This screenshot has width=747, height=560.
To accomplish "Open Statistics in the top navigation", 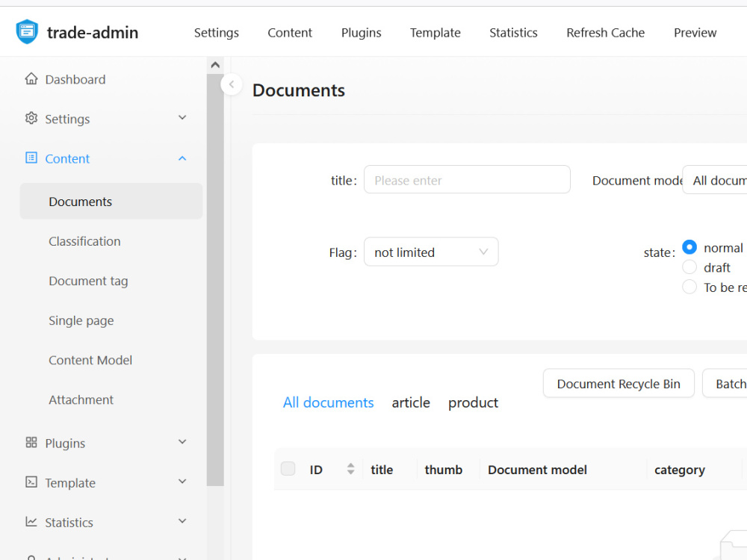I will tap(514, 32).
